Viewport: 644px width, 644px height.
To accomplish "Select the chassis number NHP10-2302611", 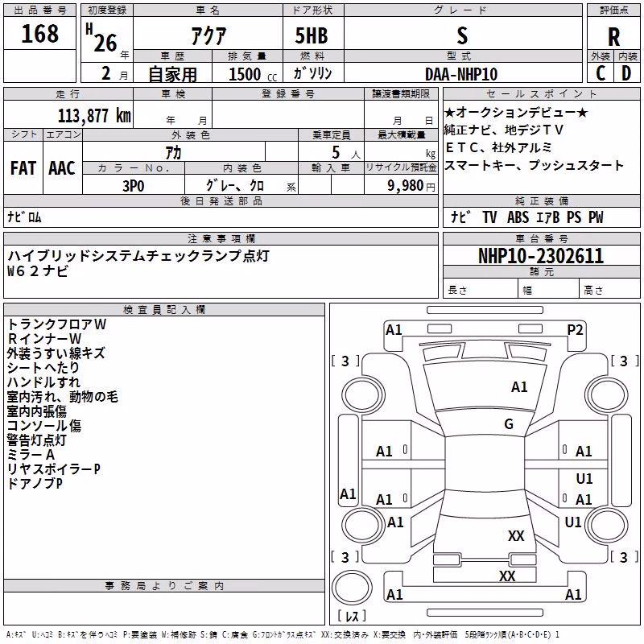I will click(x=541, y=256).
